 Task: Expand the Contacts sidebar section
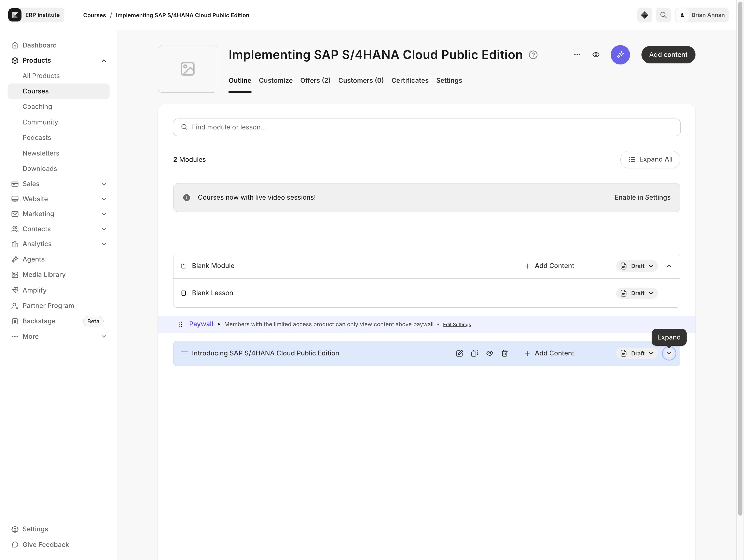click(x=104, y=229)
